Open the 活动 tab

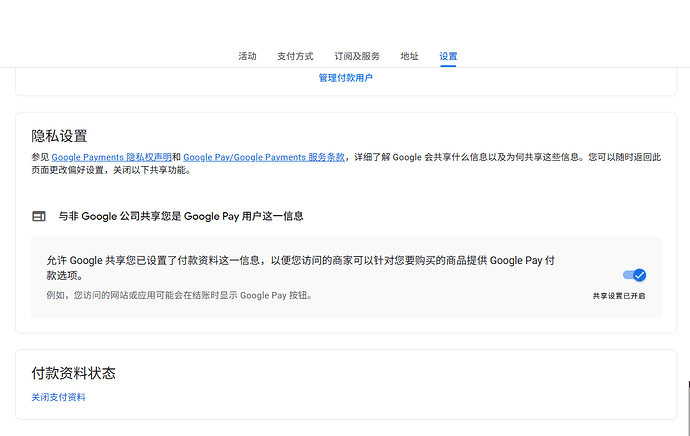[247, 56]
